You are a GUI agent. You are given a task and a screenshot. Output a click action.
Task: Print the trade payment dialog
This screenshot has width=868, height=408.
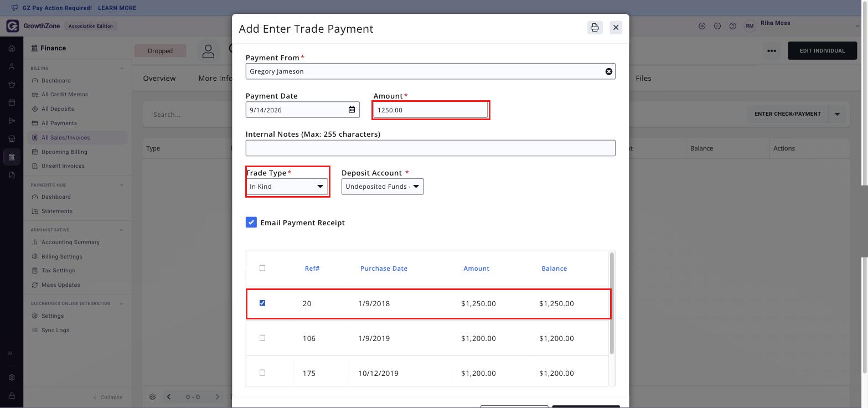coord(595,28)
